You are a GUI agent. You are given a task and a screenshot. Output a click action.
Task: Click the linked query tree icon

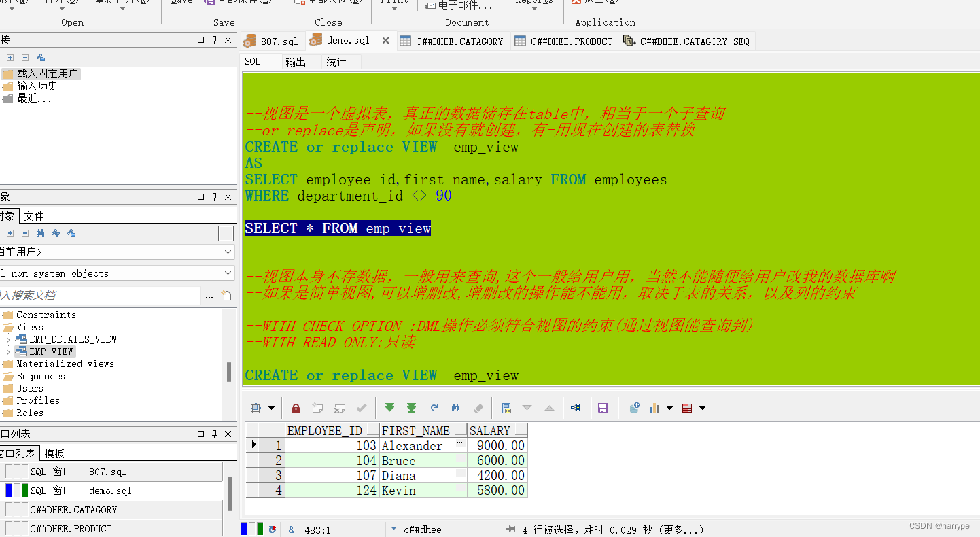[x=576, y=408]
